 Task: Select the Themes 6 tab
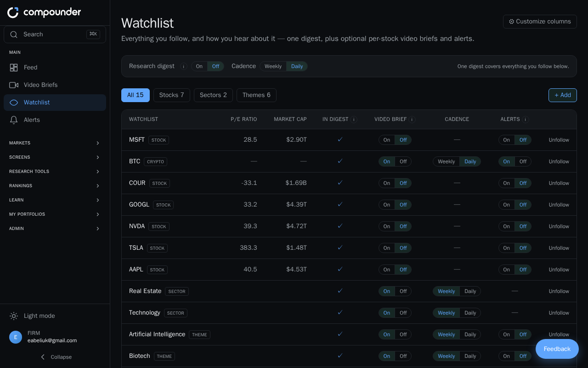[x=256, y=95]
